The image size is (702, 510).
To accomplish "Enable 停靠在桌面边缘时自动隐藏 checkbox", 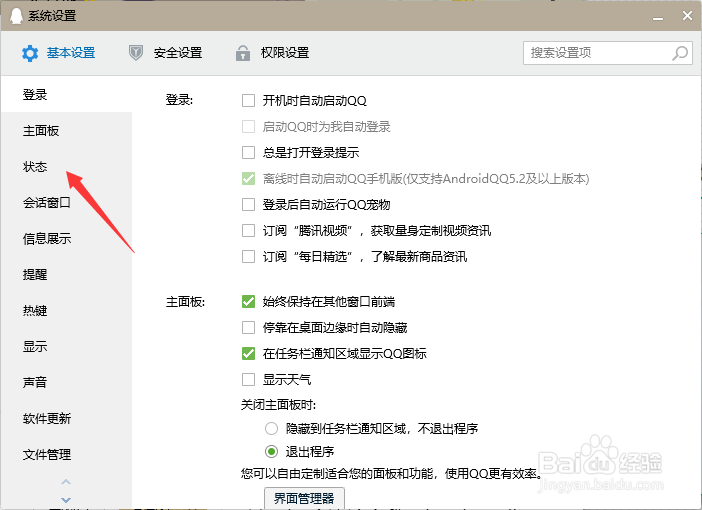I will click(x=248, y=327).
